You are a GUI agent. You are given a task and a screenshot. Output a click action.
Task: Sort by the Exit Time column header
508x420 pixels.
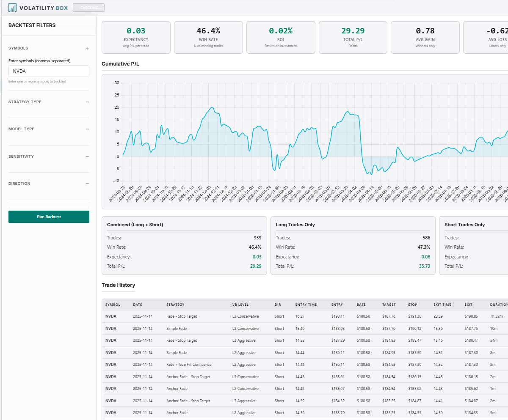pos(442,305)
